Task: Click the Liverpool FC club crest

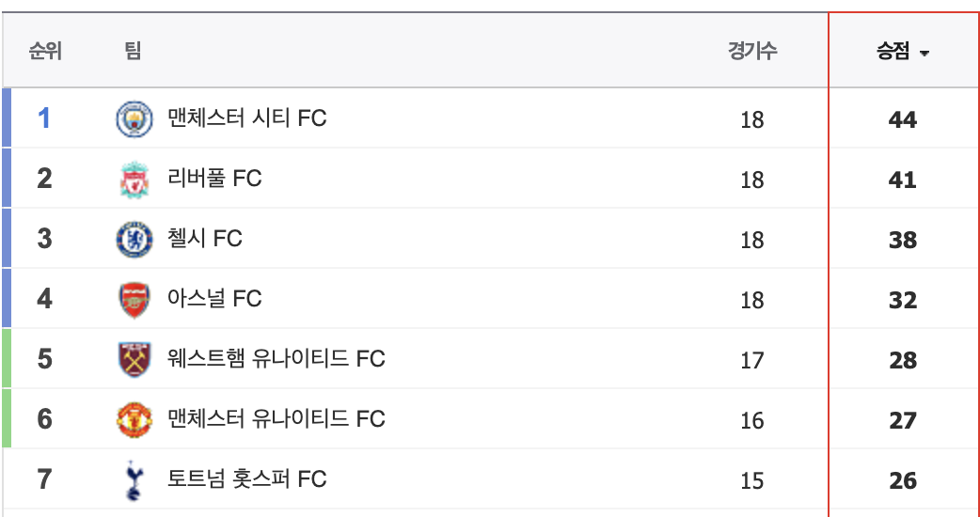Action: (134, 180)
